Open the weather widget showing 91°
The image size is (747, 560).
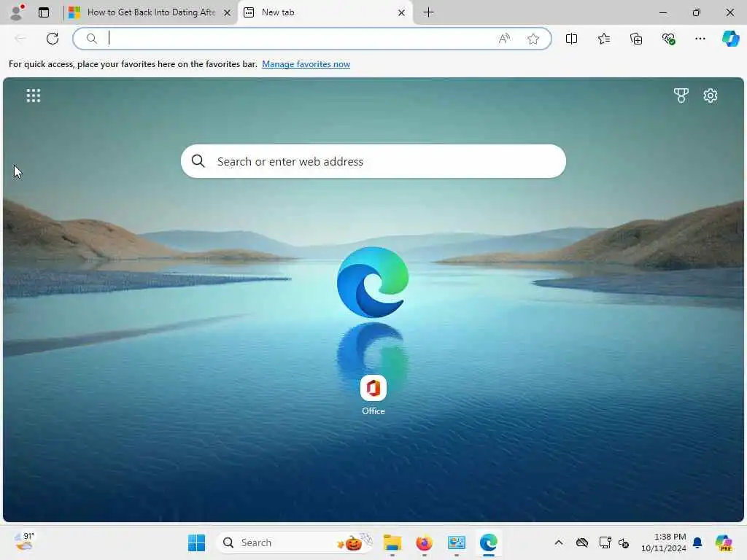pos(24,542)
